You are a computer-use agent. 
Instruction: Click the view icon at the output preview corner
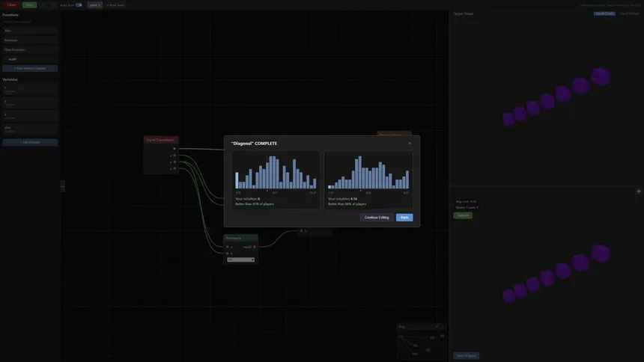(638, 191)
